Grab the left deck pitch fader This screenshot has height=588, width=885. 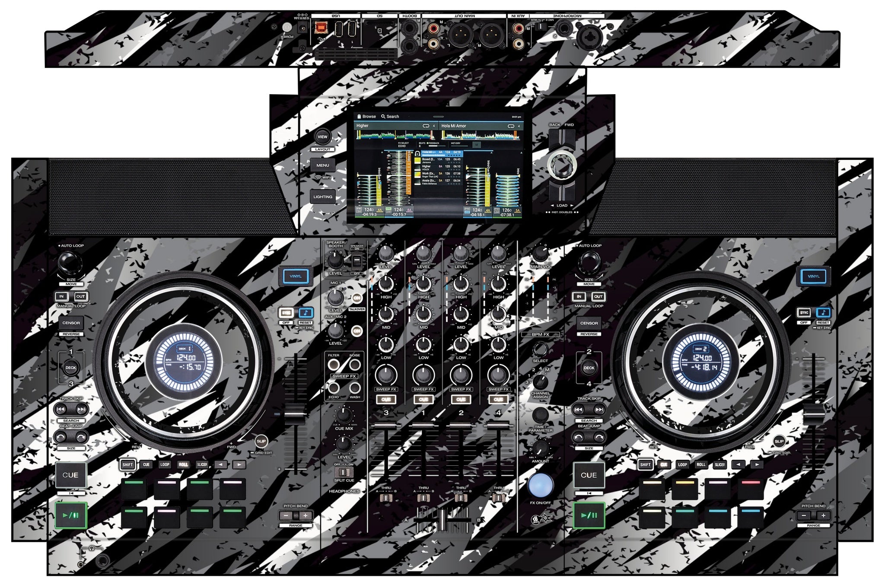point(296,415)
